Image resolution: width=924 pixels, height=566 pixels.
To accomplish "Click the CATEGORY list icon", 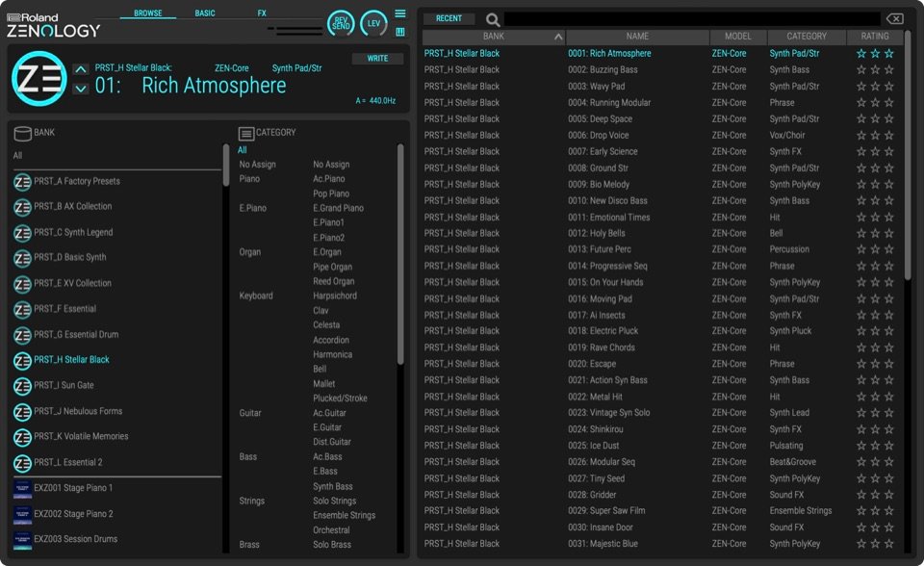I will 246,134.
